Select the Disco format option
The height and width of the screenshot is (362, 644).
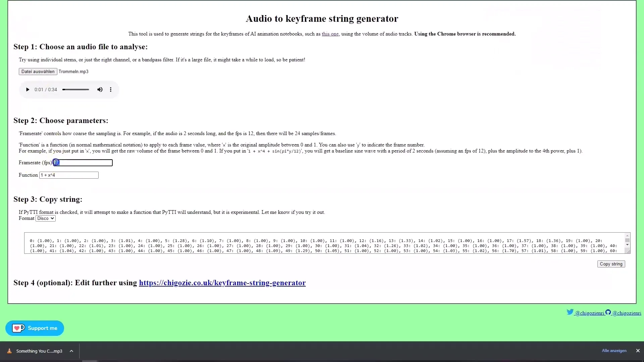click(46, 218)
